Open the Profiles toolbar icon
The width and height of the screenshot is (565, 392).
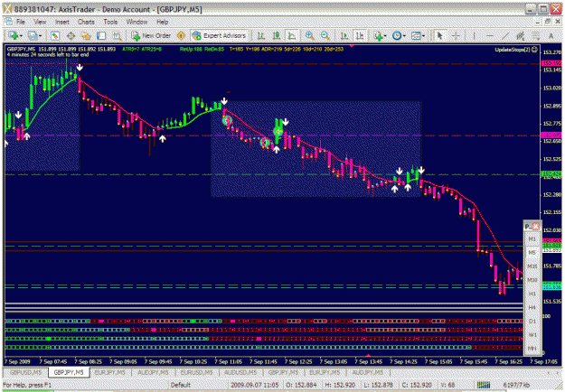[33, 35]
